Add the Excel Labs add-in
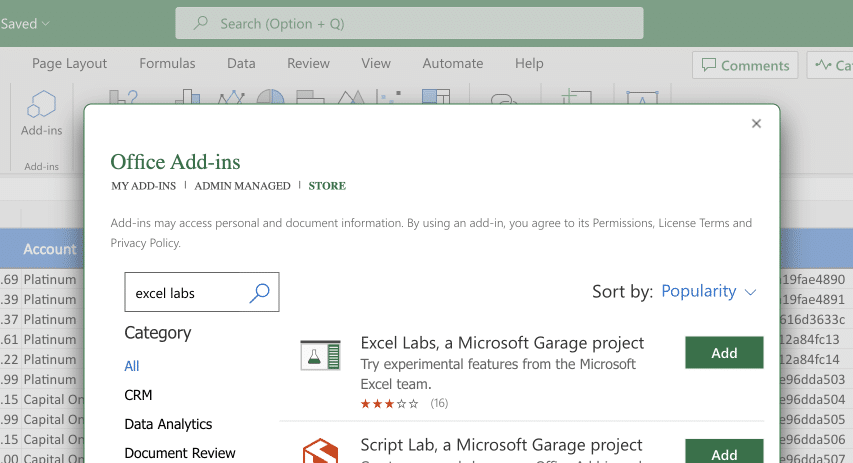The width and height of the screenshot is (853, 463). 724,353
